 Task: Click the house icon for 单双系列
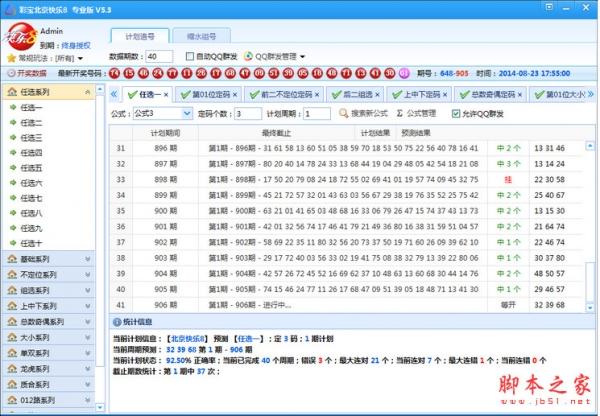click(x=12, y=353)
